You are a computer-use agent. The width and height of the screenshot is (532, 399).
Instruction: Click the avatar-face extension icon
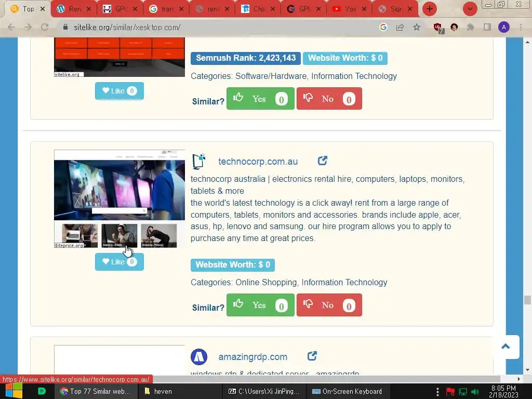pyautogui.click(x=454, y=27)
